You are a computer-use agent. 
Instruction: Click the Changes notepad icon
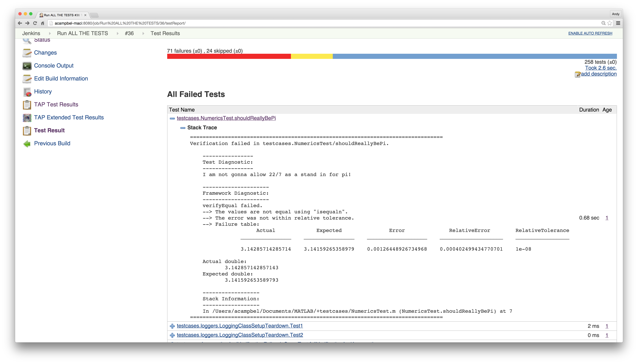pyautogui.click(x=27, y=53)
